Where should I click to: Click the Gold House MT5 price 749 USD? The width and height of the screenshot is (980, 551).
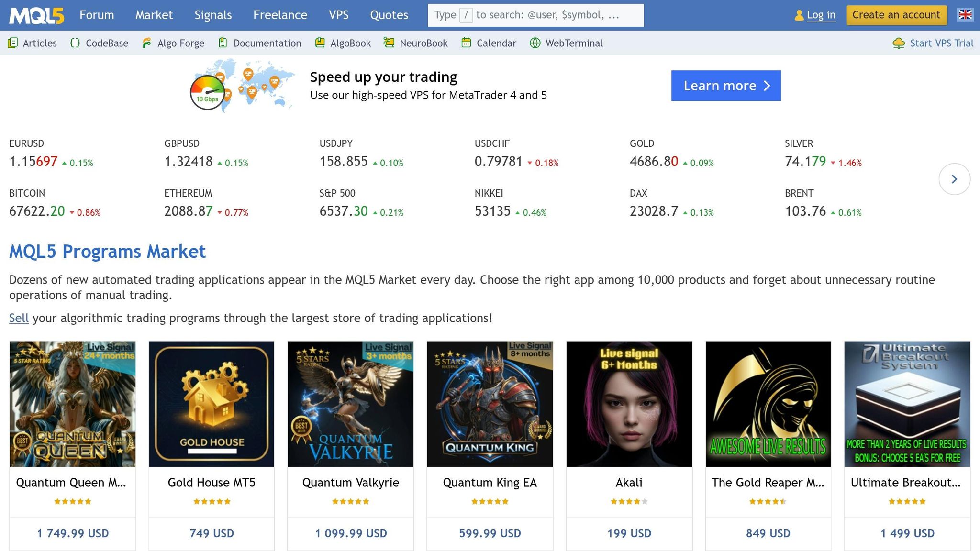point(212,533)
